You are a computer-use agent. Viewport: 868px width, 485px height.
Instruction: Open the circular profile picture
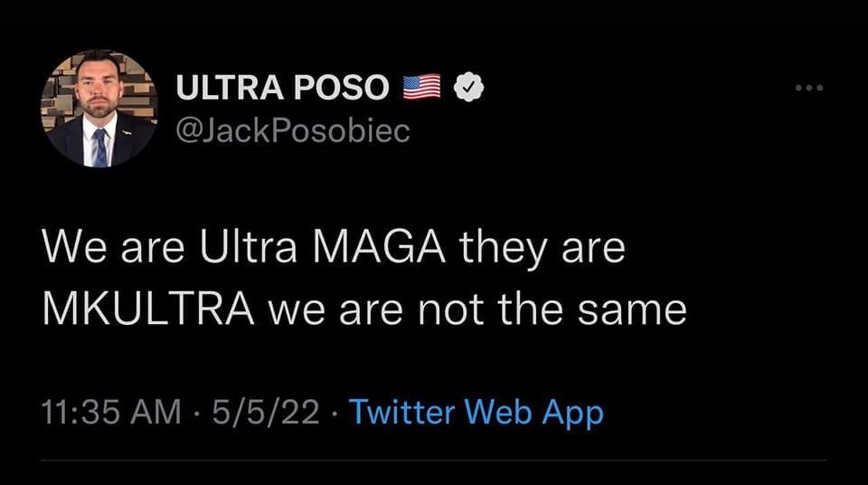click(x=99, y=108)
